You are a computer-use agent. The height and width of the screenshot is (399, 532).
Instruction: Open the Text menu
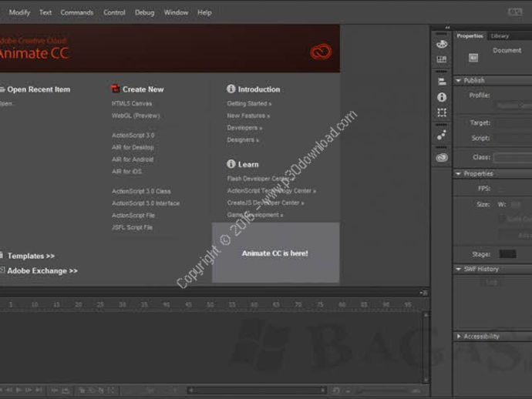coord(45,12)
